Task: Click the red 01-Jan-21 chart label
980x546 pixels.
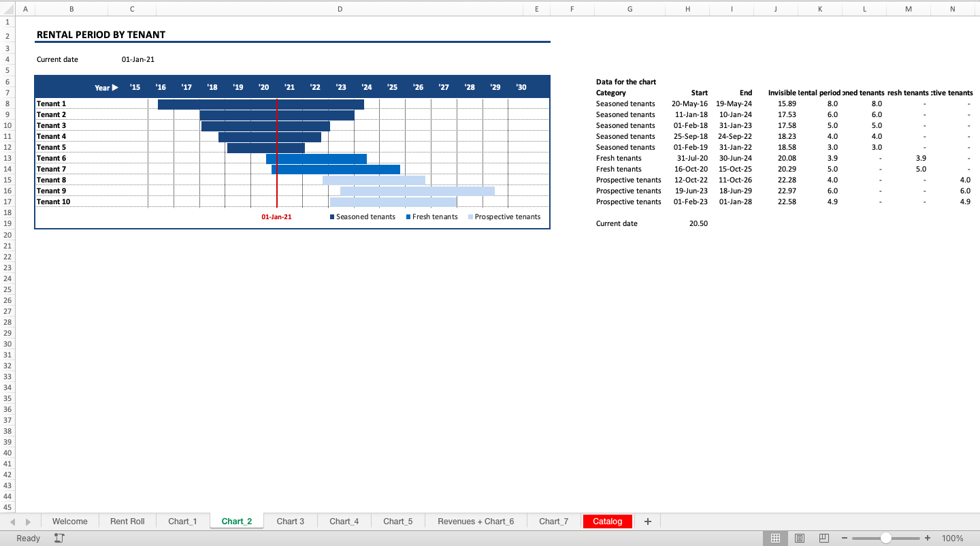Action: [x=276, y=217]
